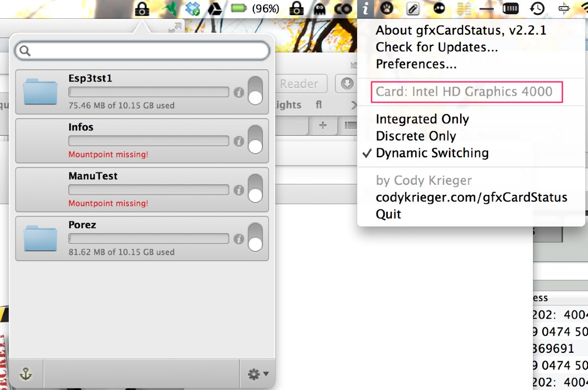Open the ghost-shaped menu bar icon

[x=319, y=9]
